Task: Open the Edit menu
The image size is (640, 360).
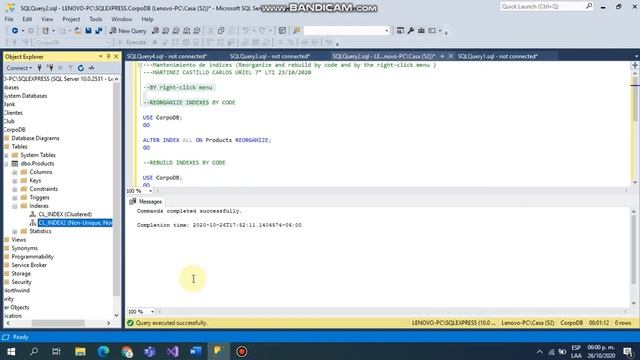Action: click(27, 19)
